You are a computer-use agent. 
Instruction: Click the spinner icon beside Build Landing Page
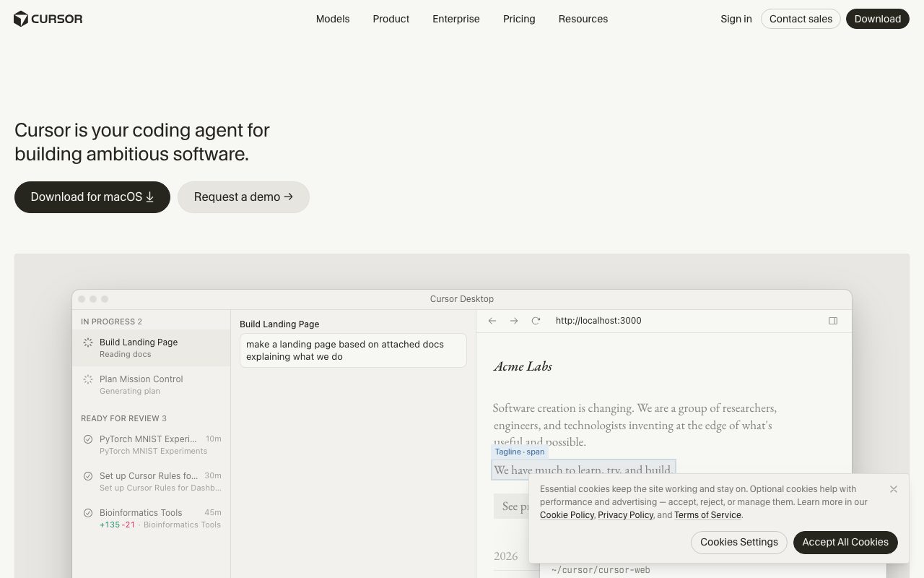point(88,342)
